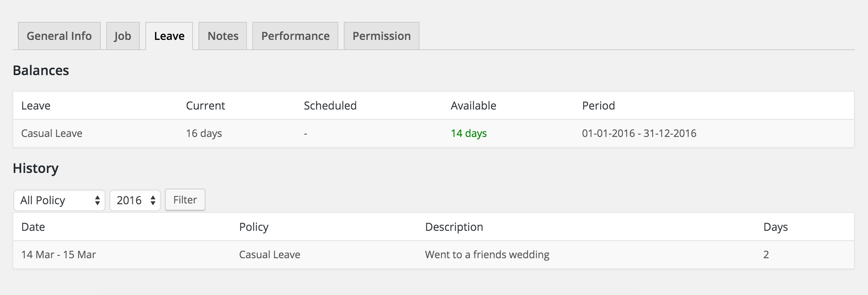This screenshot has height=295, width=868.
Task: Click the 14 days available value
Action: click(x=469, y=133)
